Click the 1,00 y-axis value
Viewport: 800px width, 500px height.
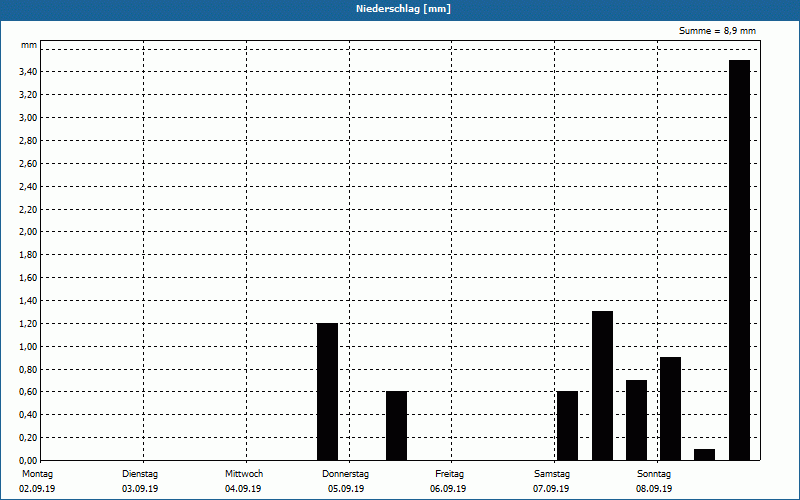click(28, 346)
